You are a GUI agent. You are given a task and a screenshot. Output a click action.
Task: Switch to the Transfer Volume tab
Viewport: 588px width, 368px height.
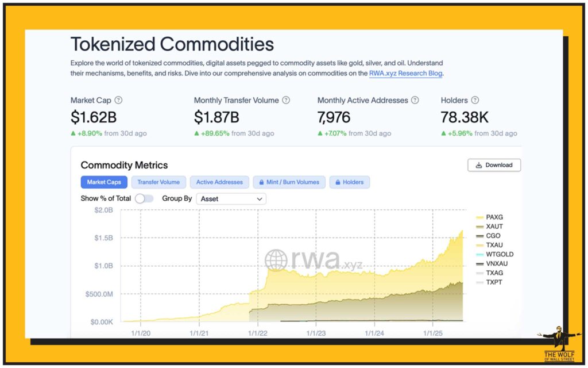[158, 182]
